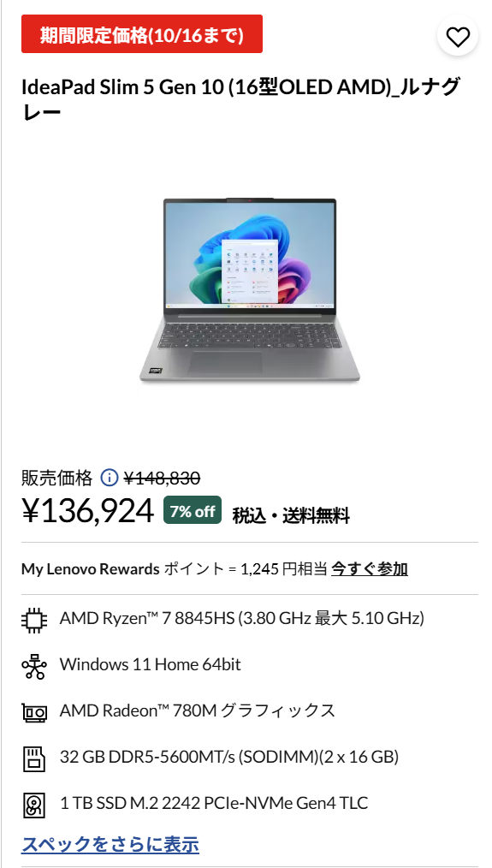Join rewards via 今すぐ参加 link
This screenshot has height=868, width=492.
[370, 568]
